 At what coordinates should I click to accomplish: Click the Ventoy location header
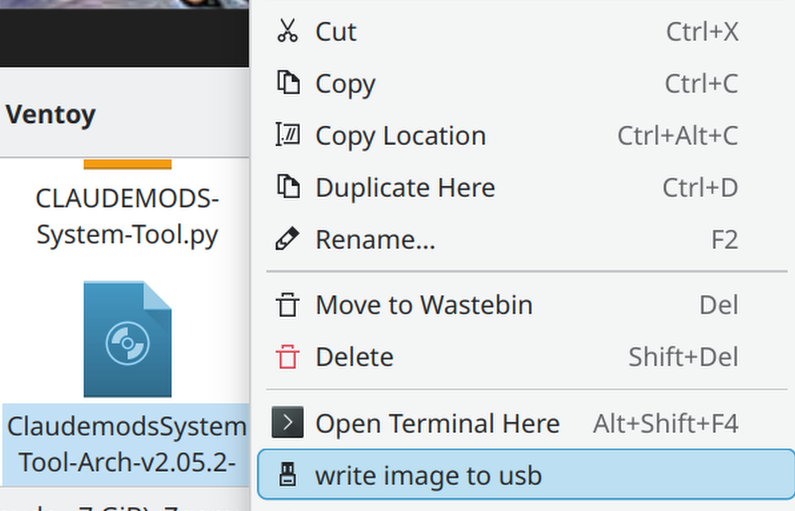point(51,114)
